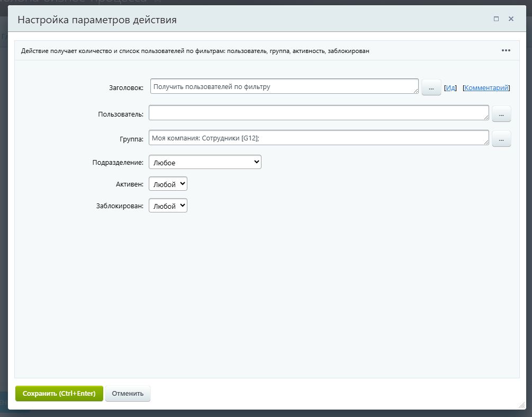Screen dimensions: 532x417
Task: Open the Активен dropdown
Action: [168, 184]
